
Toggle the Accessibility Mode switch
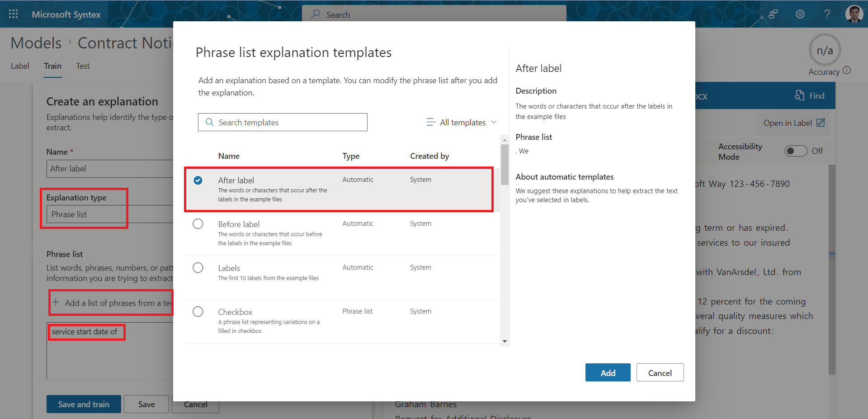click(x=796, y=151)
